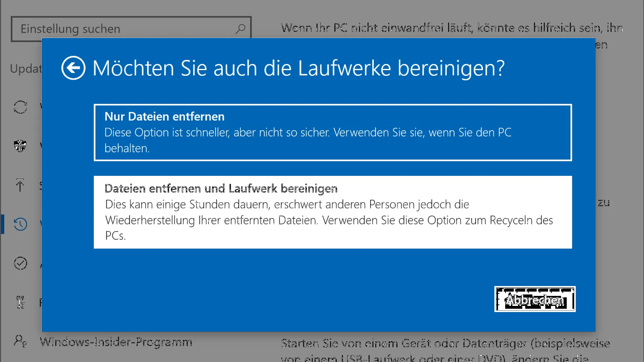644x362 pixels.
Task: Click the Abbrechen button
Action: click(535, 299)
